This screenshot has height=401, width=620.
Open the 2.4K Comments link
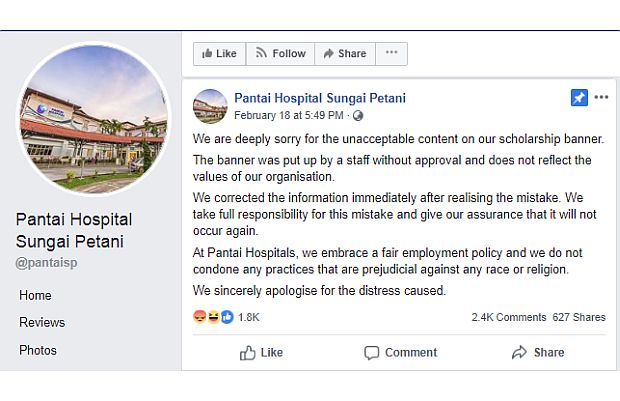(509, 317)
